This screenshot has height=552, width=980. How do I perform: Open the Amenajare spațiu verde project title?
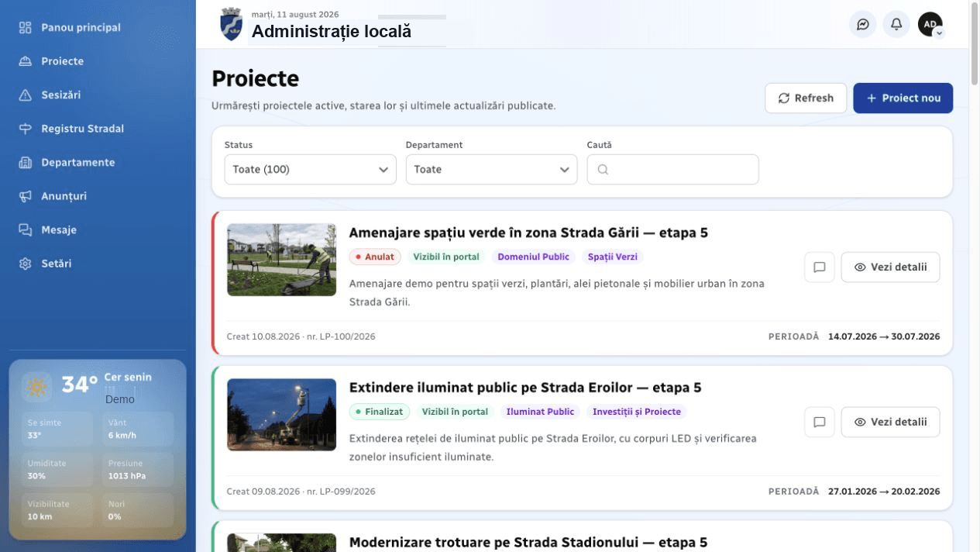point(528,233)
